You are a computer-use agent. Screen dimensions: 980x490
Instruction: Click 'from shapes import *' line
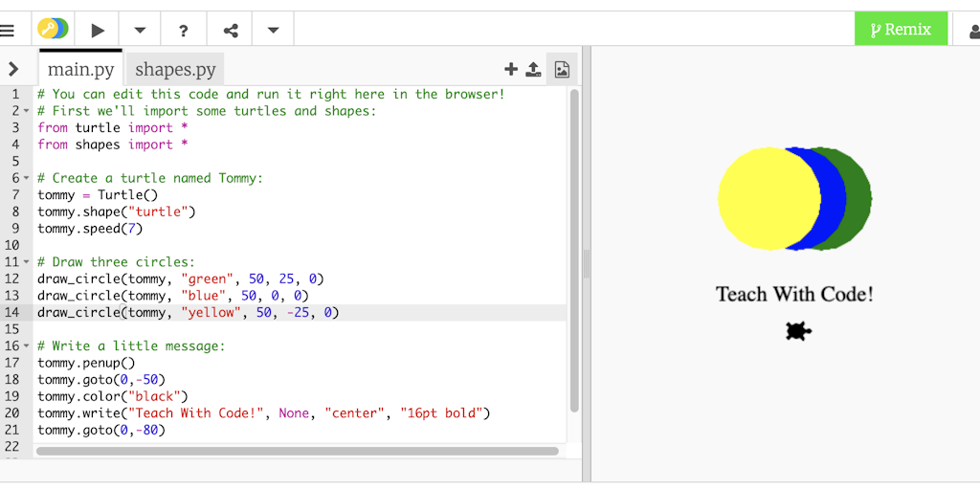click(113, 145)
